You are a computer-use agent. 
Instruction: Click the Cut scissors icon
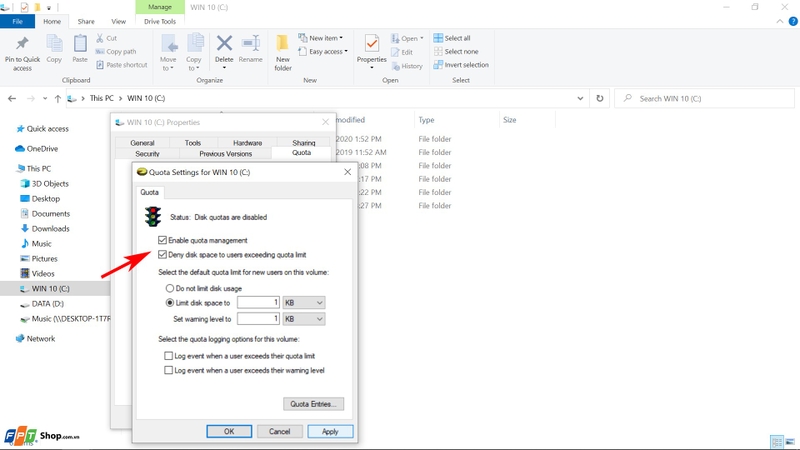click(100, 38)
